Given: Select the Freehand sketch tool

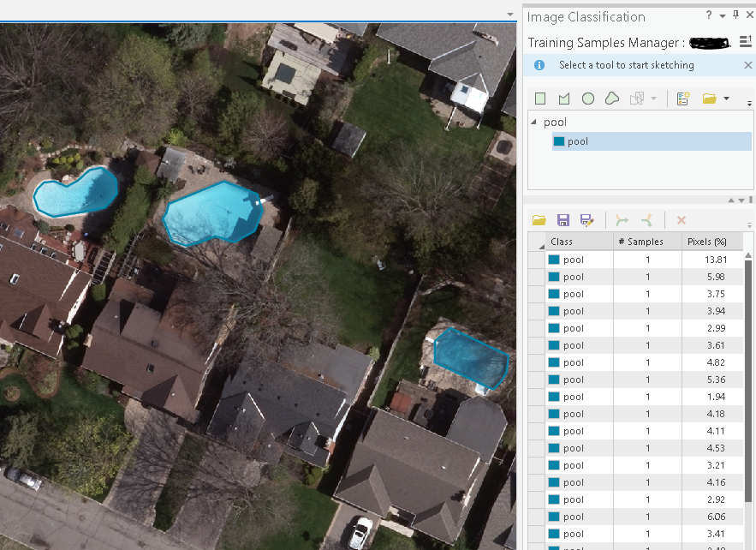Looking at the screenshot, I should click(611, 98).
